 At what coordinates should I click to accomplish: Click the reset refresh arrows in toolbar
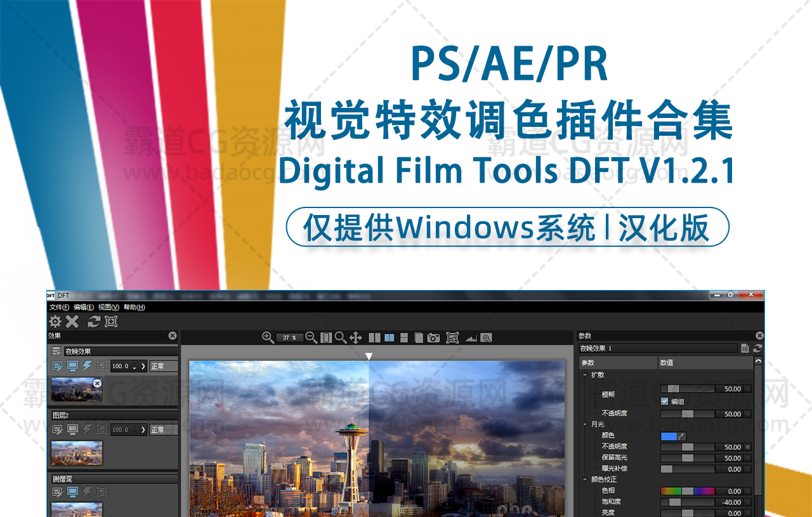94,322
